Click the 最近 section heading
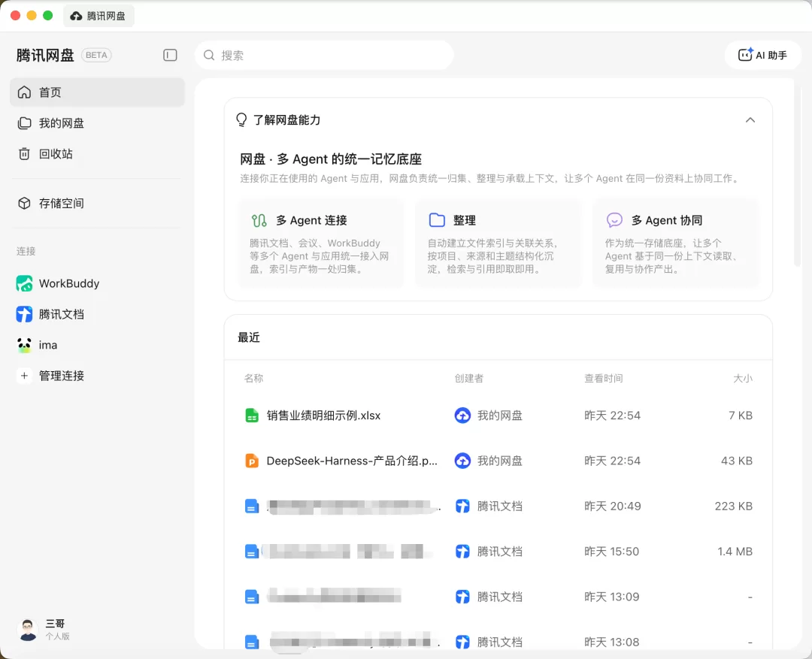The height and width of the screenshot is (659, 812). click(249, 337)
